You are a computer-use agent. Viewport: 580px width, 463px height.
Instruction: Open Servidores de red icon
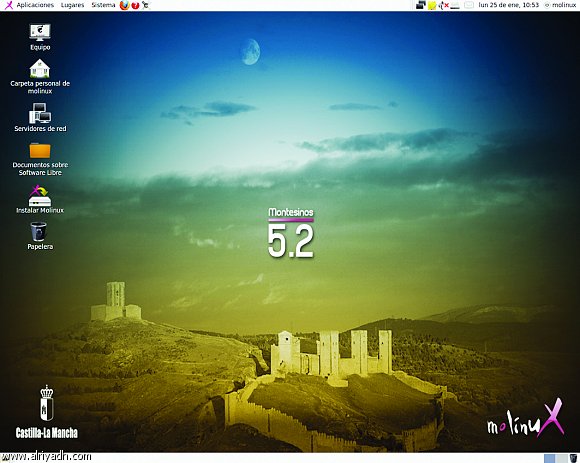(40, 118)
